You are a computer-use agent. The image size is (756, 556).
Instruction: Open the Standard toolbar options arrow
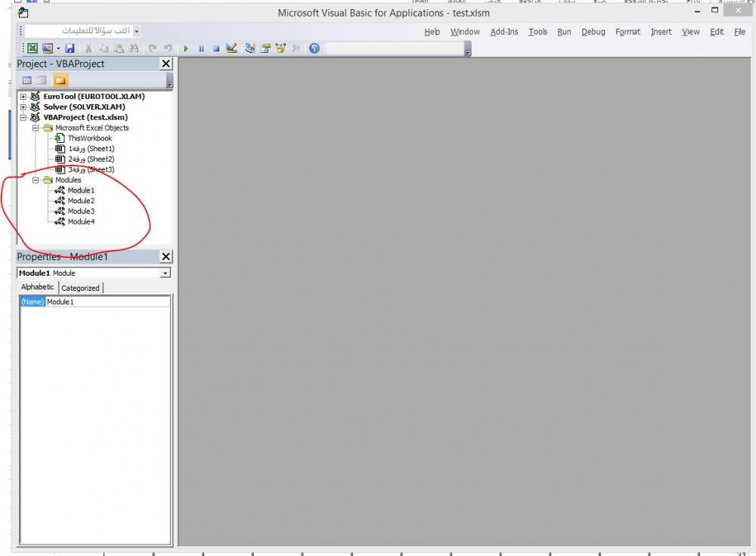(x=468, y=48)
